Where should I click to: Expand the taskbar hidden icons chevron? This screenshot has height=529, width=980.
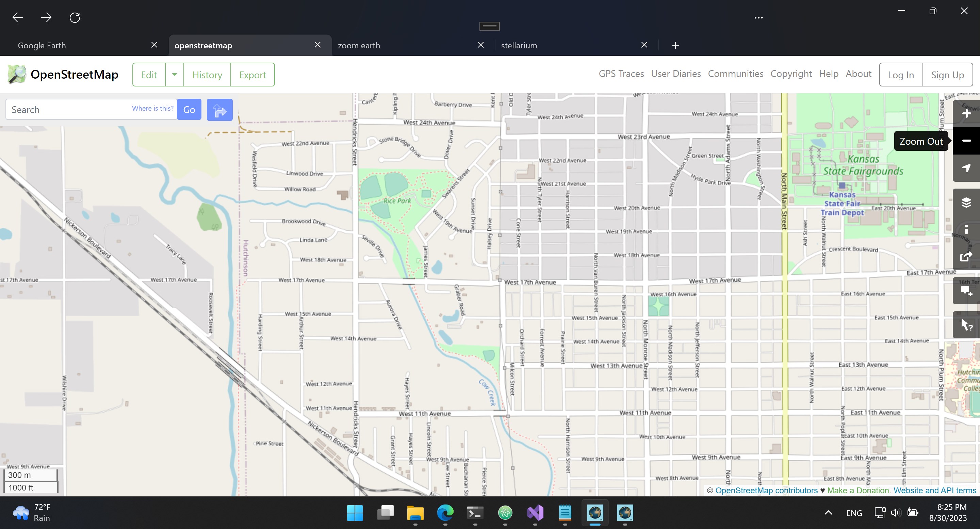(828, 513)
